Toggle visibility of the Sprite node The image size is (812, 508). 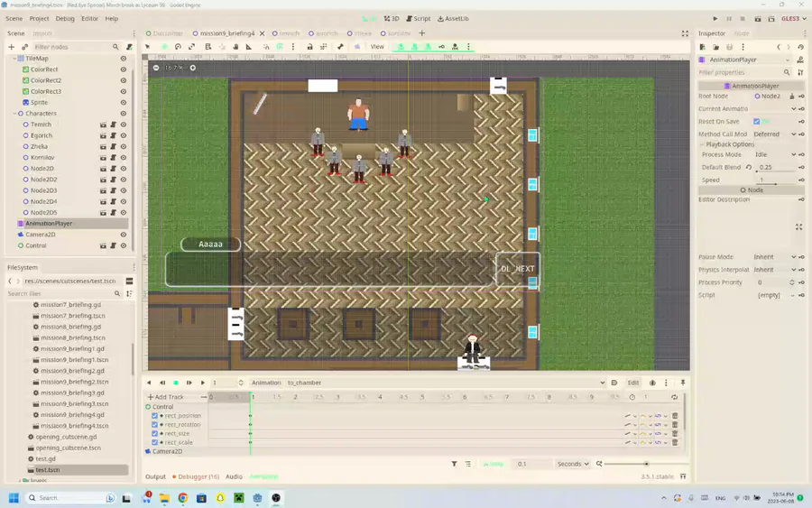tap(124, 103)
